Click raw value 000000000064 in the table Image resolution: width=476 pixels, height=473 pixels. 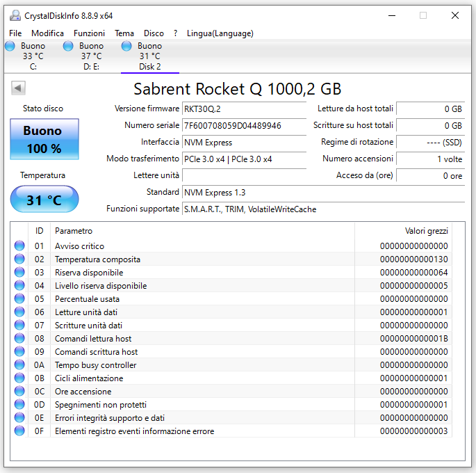point(413,272)
